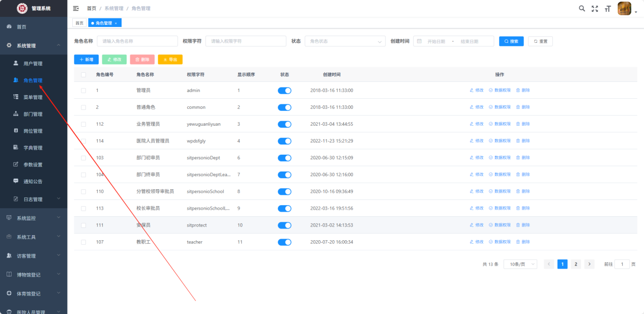The image size is (644, 314).
Task: Open the 10条/页 page size dropdown
Action: pyautogui.click(x=521, y=264)
